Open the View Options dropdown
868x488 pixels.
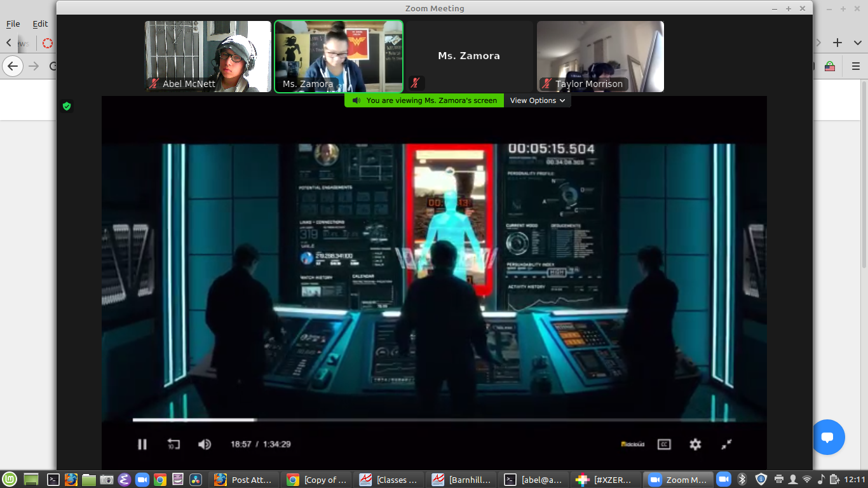click(538, 100)
